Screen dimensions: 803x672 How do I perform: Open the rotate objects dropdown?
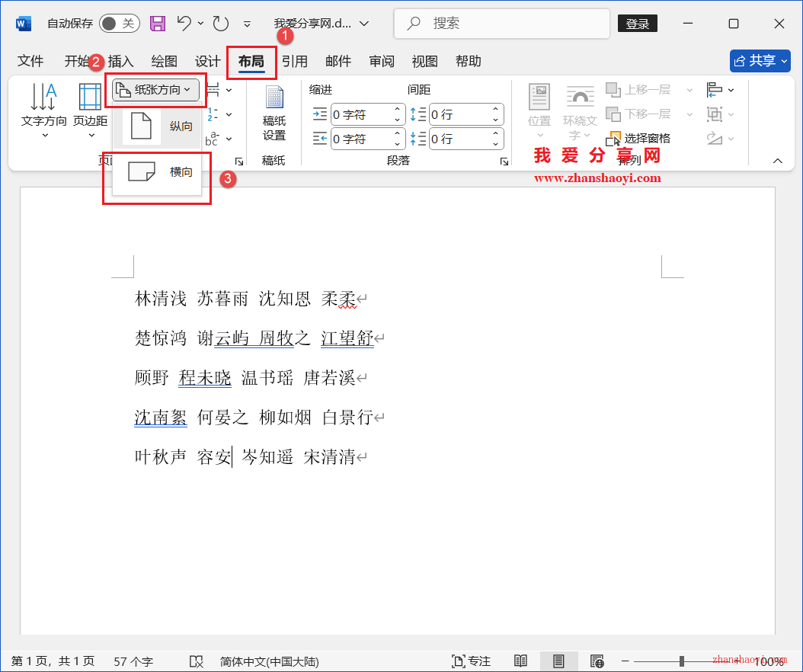(720, 138)
